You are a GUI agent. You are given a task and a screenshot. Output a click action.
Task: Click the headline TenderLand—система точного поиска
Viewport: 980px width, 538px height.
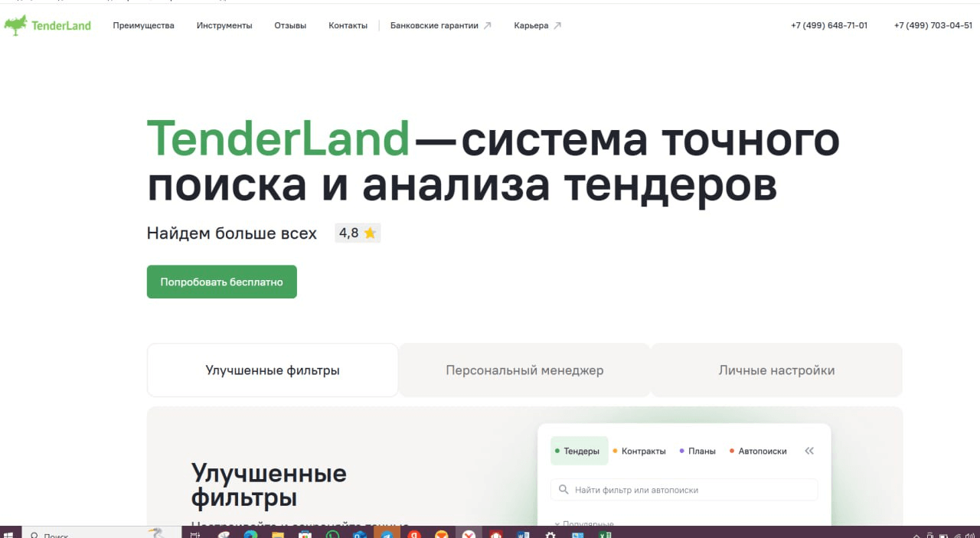coord(494,162)
